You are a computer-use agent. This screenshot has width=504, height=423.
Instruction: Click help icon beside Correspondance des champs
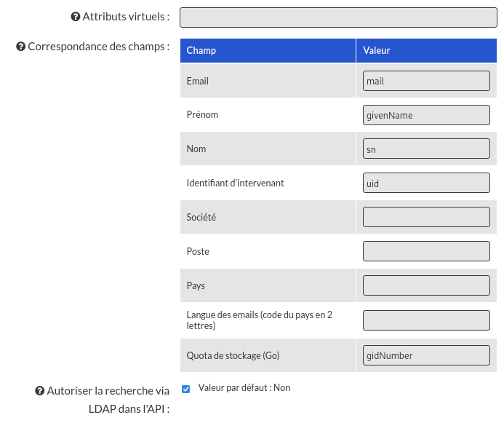coord(21,47)
